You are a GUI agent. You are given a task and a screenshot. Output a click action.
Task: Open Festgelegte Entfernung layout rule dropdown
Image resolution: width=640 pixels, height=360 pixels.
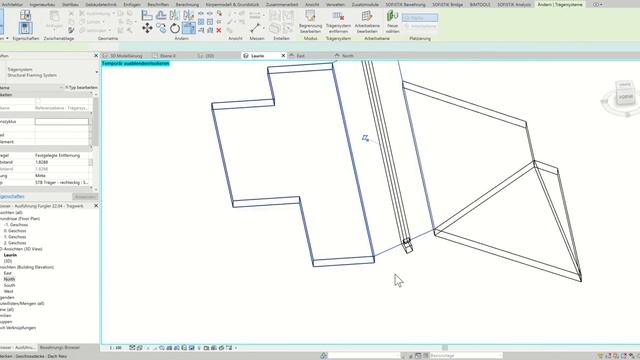click(x=61, y=156)
